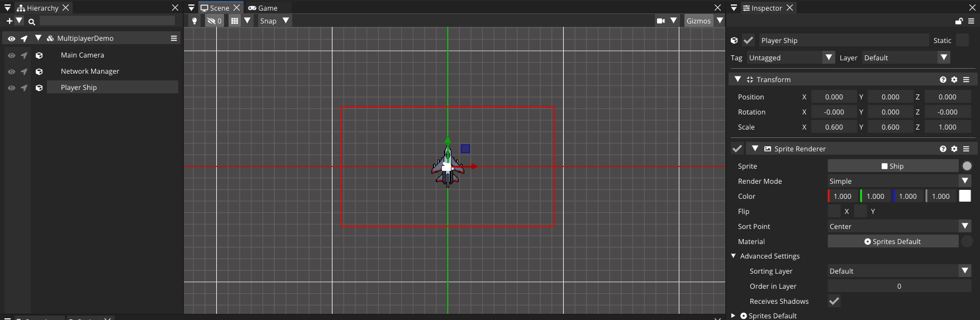The image size is (980, 320).
Task: Collapse the Transform component
Action: click(x=738, y=79)
